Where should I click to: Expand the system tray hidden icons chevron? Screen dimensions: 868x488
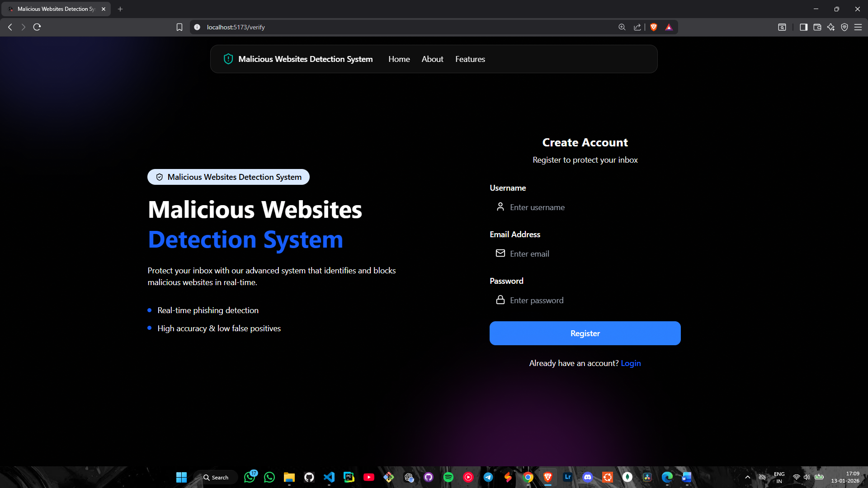tap(748, 477)
